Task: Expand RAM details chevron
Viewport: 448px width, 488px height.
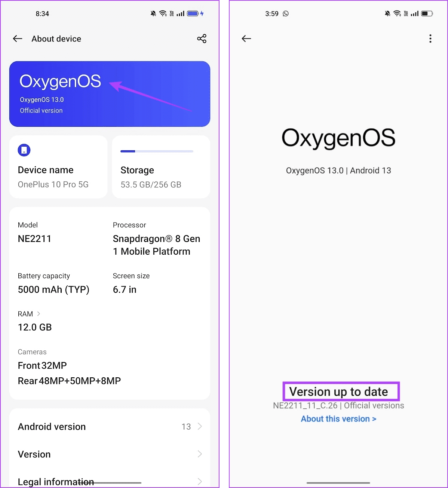Action: [x=39, y=314]
